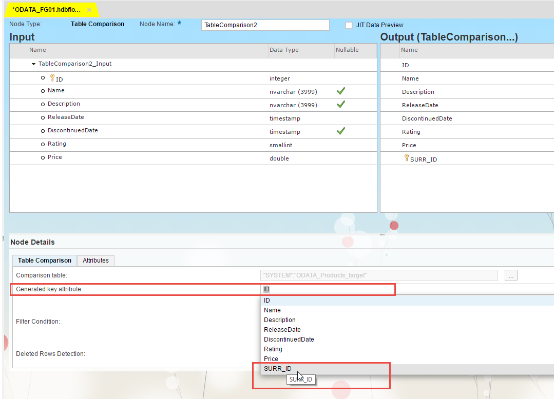Enable JIT Data Preview checkbox
This screenshot has width=554, height=399.
pyautogui.click(x=349, y=25)
